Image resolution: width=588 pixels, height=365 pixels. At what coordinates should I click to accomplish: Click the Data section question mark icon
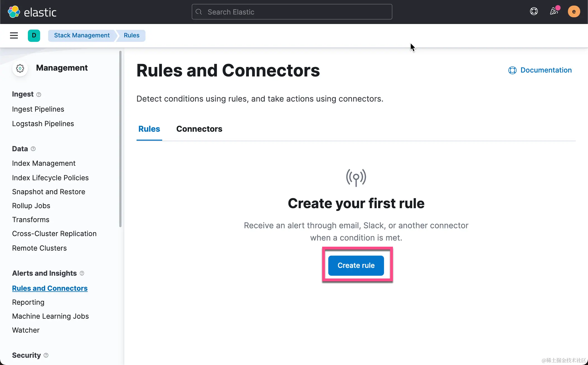[33, 149]
